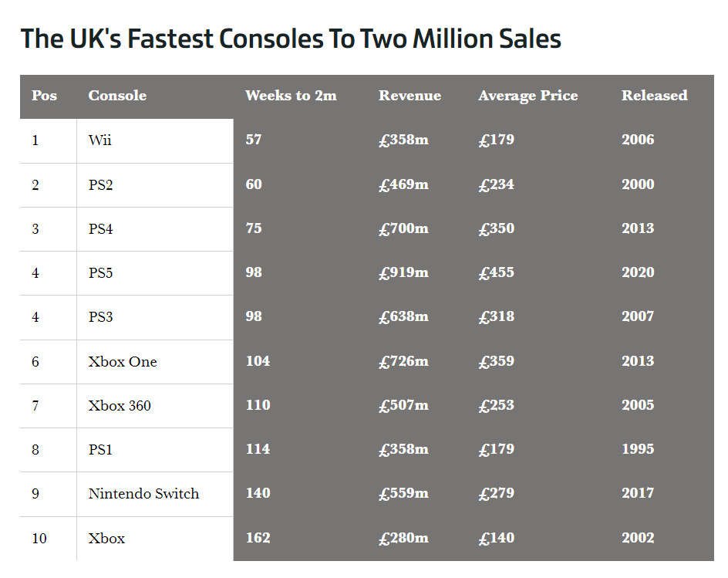The height and width of the screenshot is (578, 728).
Task: Click the page title heading text
Action: (291, 39)
